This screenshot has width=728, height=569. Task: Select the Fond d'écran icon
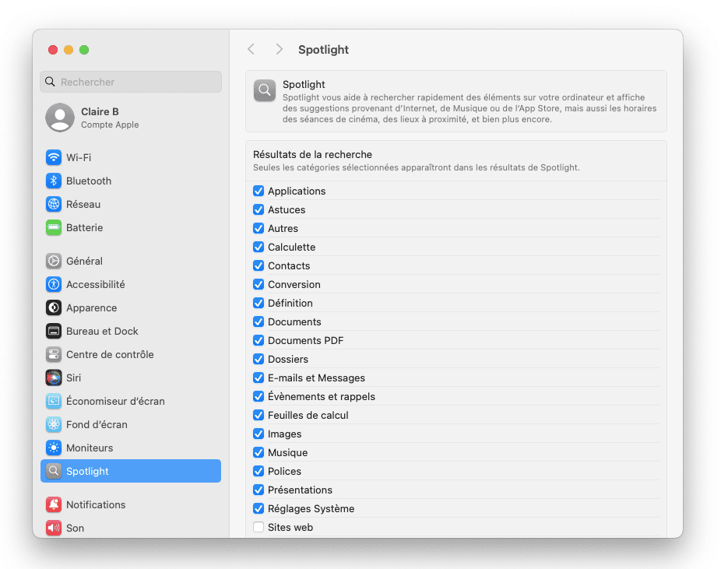point(54,424)
